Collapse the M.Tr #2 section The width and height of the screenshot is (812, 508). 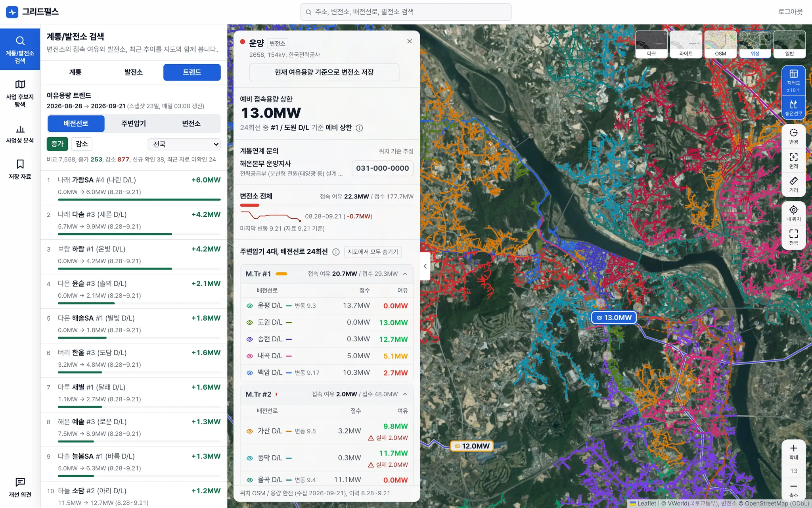tap(405, 394)
